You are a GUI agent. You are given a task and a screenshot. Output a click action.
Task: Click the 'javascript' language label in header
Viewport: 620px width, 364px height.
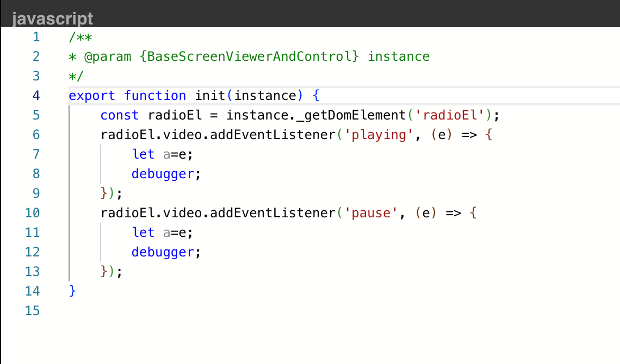53,18
